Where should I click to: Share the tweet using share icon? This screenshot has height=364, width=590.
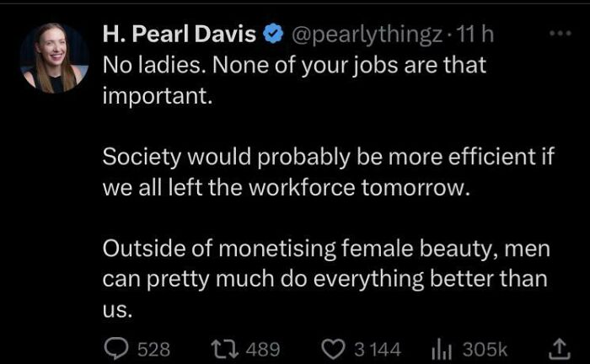point(557,347)
